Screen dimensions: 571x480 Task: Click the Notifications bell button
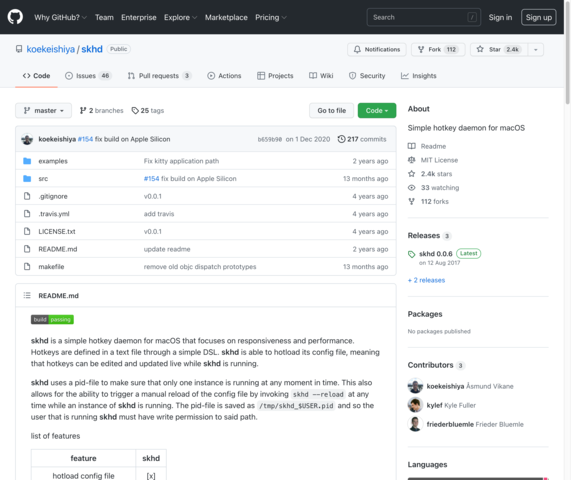(x=377, y=49)
